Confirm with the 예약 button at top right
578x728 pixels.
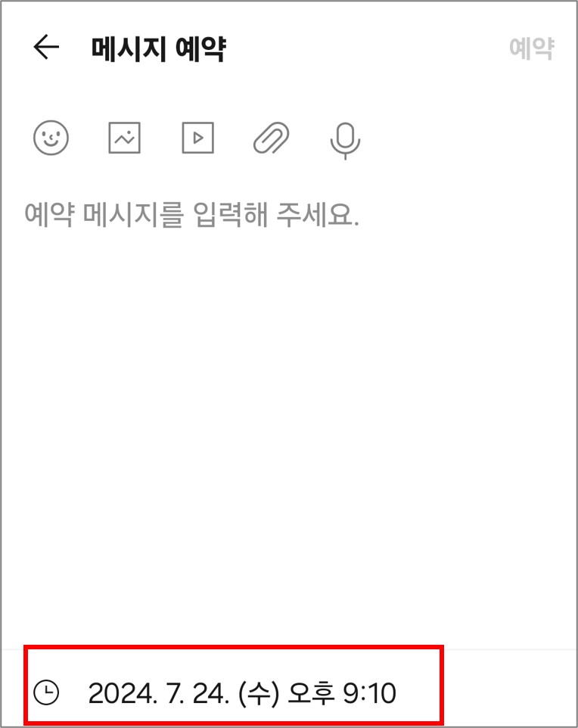tap(532, 48)
